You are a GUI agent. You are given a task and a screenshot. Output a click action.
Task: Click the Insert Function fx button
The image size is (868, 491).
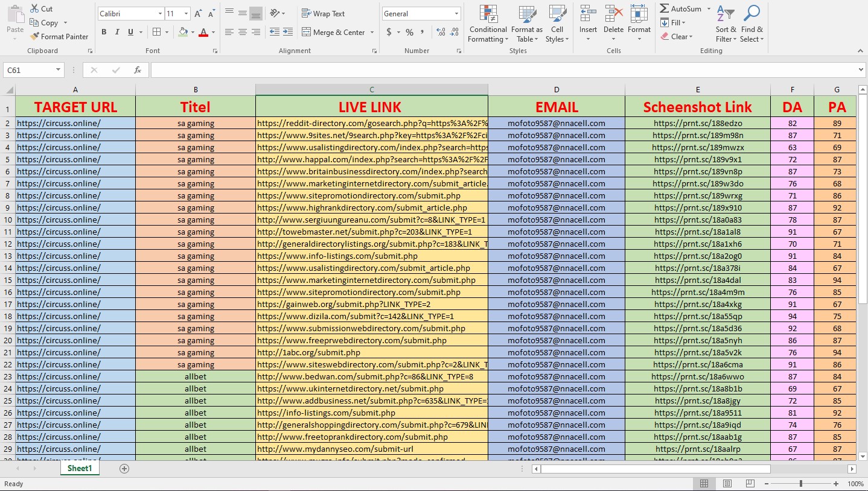click(138, 69)
